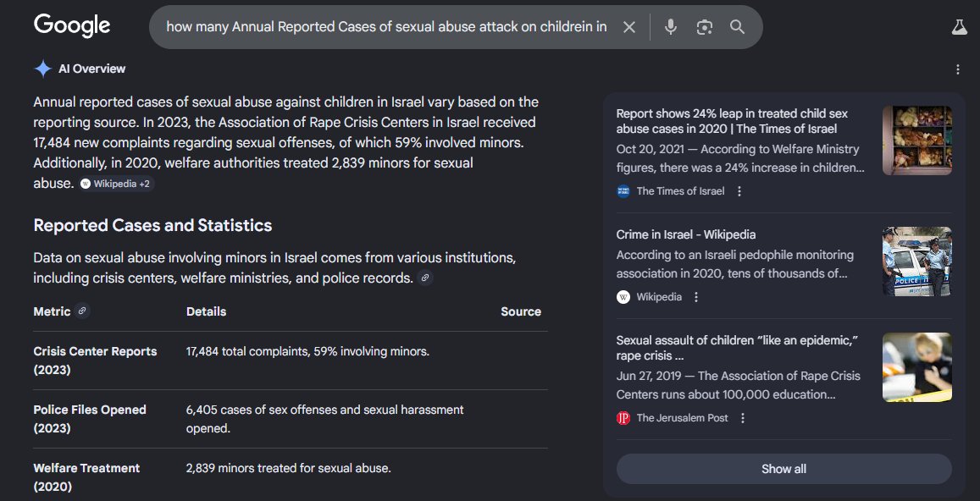
Task: Click the 17,484 total complaints cell
Action: tap(307, 351)
